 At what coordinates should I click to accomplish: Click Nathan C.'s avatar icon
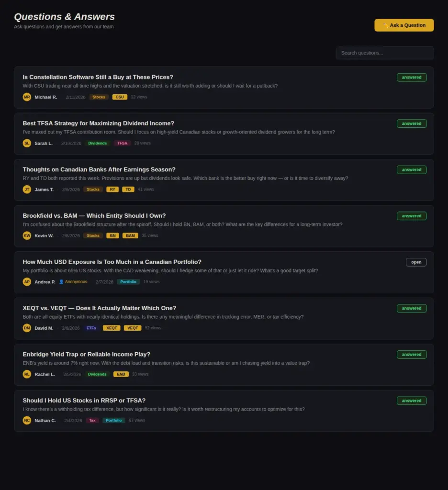pos(27,420)
